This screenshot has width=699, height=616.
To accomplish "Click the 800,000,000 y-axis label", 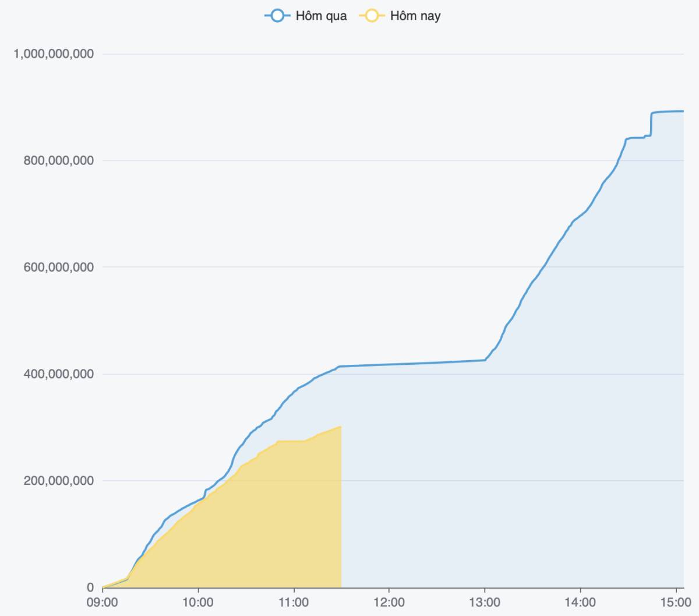I will 58,161.
